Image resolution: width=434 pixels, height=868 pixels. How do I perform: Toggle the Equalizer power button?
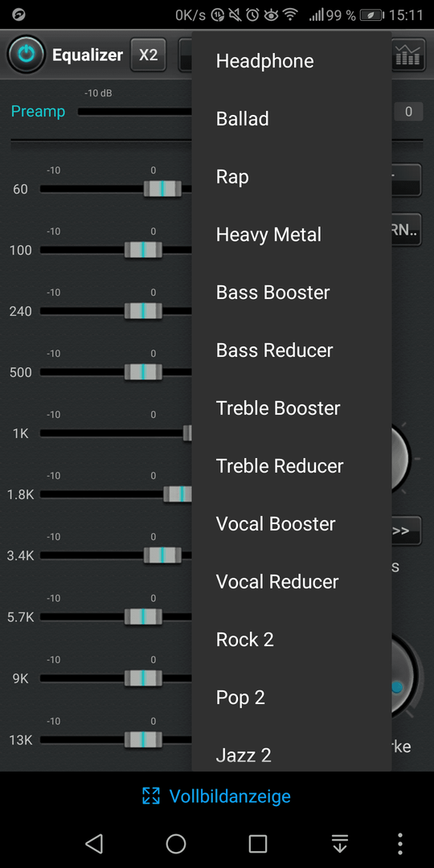click(26, 55)
